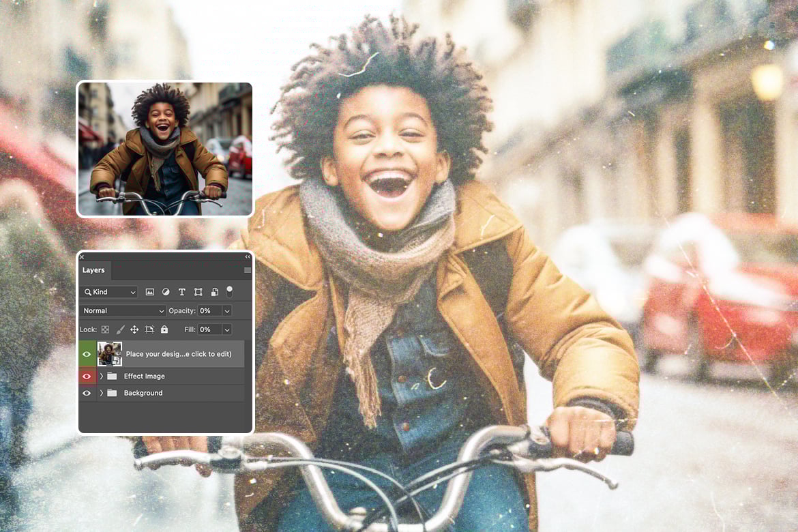Image resolution: width=798 pixels, height=532 pixels.
Task: Hide the Background group
Action: [87, 393]
